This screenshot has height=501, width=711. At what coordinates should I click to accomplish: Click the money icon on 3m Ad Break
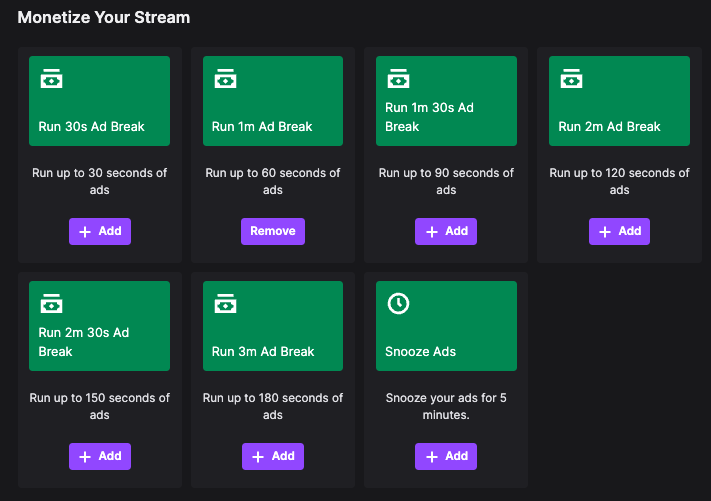[x=225, y=304]
